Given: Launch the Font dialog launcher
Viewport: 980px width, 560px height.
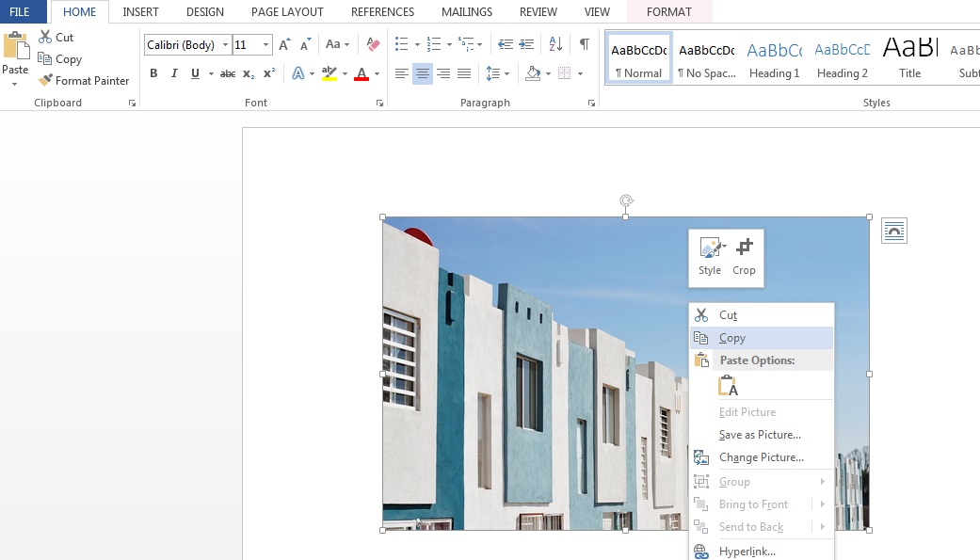Looking at the screenshot, I should [379, 104].
